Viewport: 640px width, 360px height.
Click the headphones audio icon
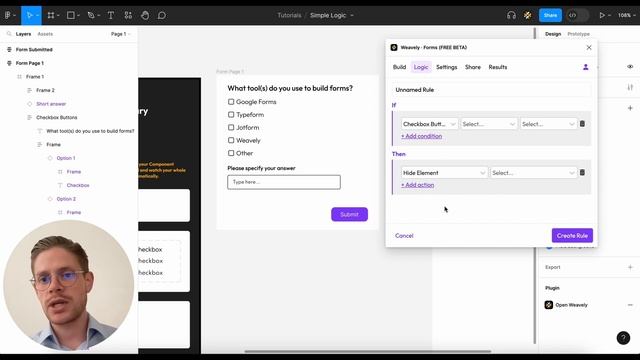(x=511, y=15)
